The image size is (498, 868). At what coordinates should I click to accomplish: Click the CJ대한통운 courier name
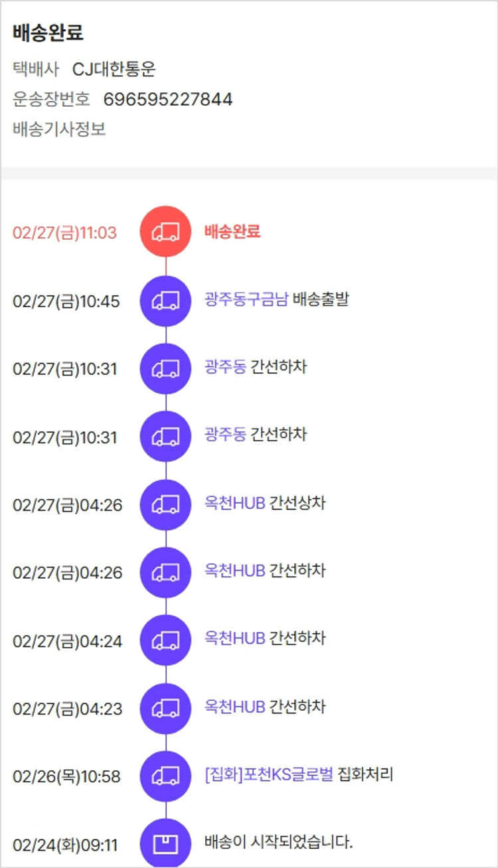tap(114, 69)
